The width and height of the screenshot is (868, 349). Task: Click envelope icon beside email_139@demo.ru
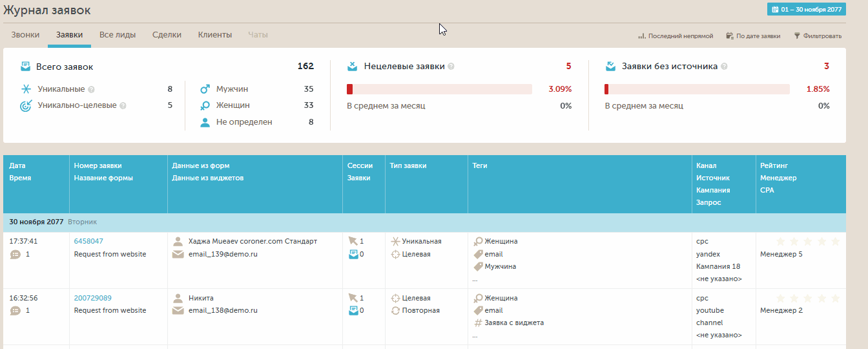click(178, 255)
